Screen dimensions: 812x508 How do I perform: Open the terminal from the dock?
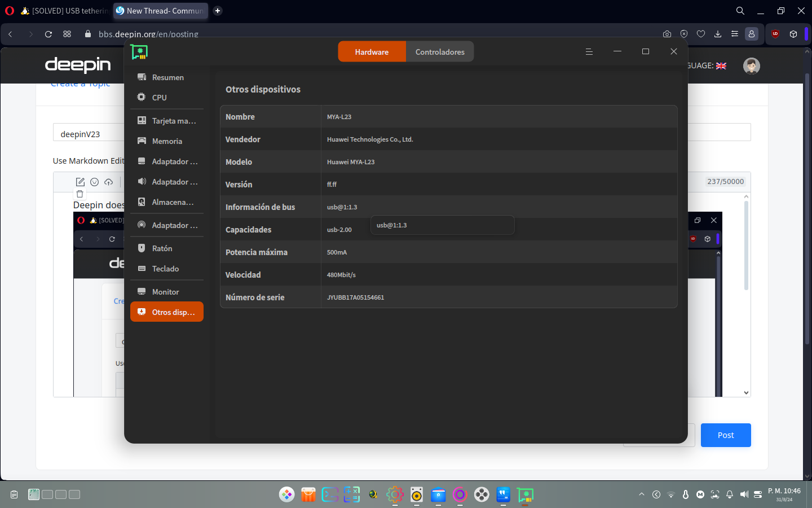[x=330, y=495]
